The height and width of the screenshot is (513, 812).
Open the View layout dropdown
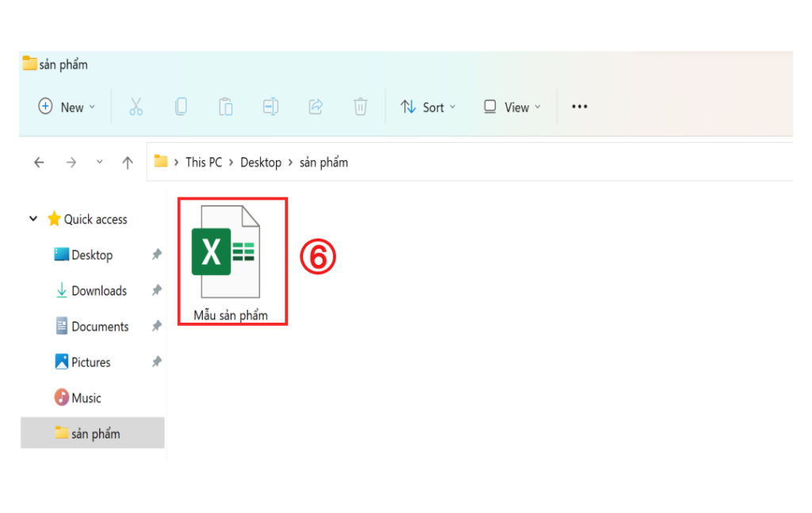pyautogui.click(x=512, y=106)
